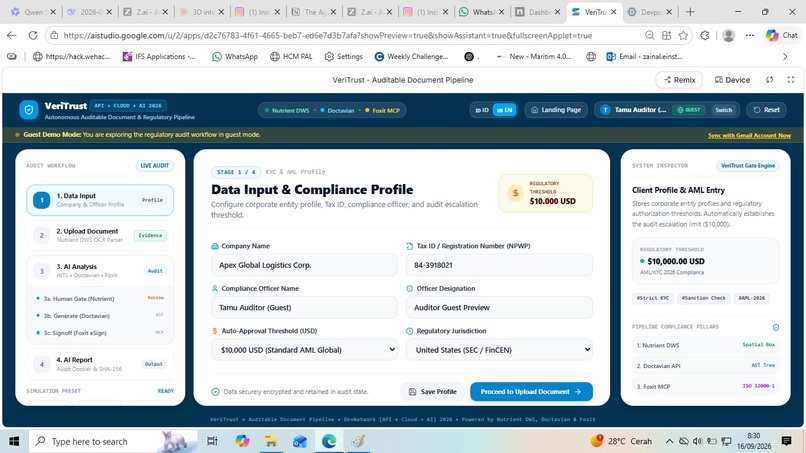Click the #Sanction Check tag
The width and height of the screenshot is (806, 453).
pyautogui.click(x=703, y=298)
